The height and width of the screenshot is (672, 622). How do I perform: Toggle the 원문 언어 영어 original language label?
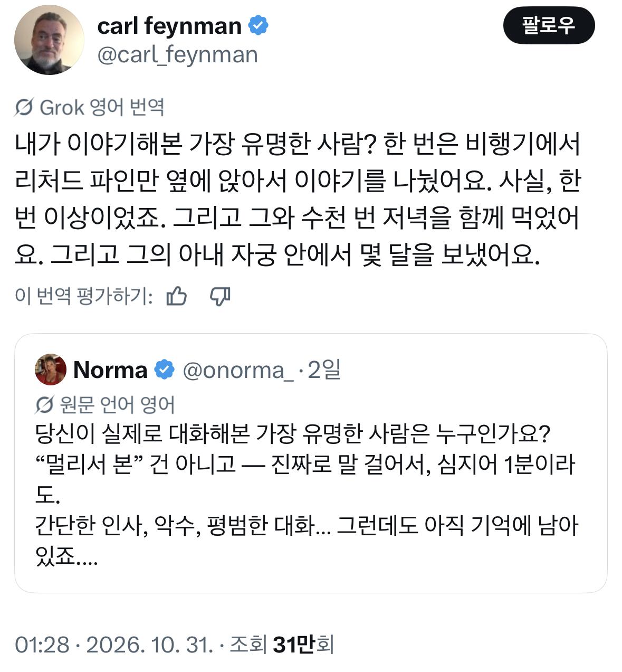105,405
